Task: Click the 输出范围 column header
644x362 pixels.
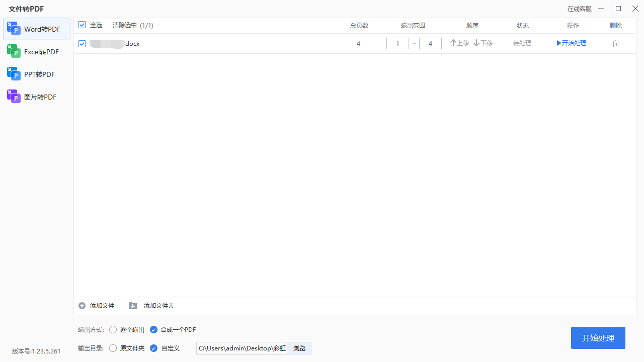Action: 413,26
